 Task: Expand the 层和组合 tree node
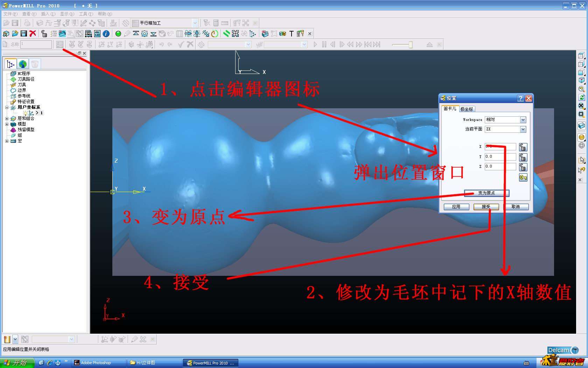7,118
